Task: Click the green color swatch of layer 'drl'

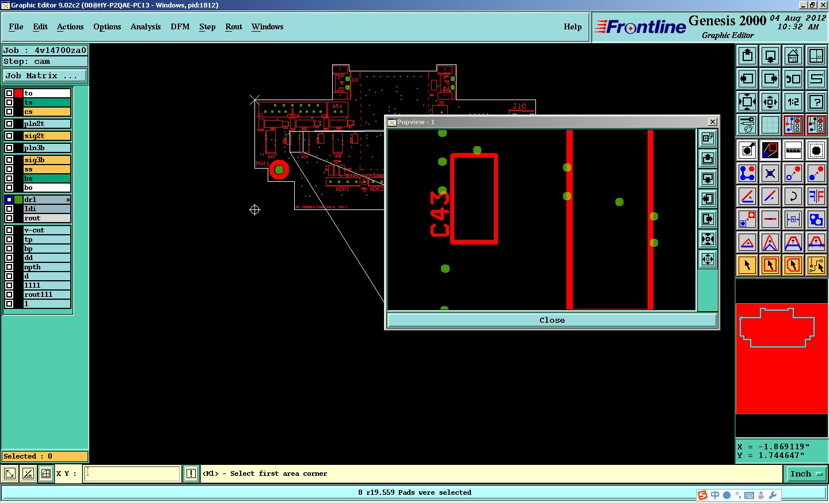Action: 18,200
